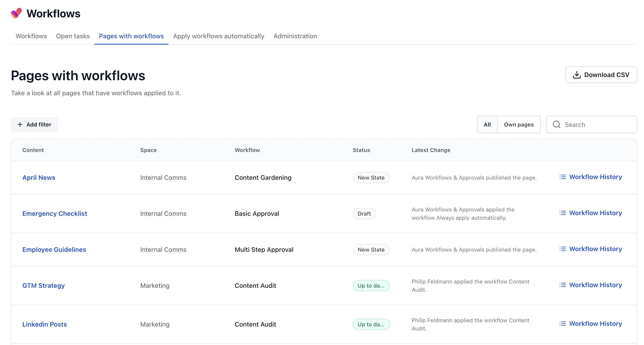Image resolution: width=644 pixels, height=345 pixels.
Task: Open the GTM Strategy page link
Action: [x=43, y=286]
